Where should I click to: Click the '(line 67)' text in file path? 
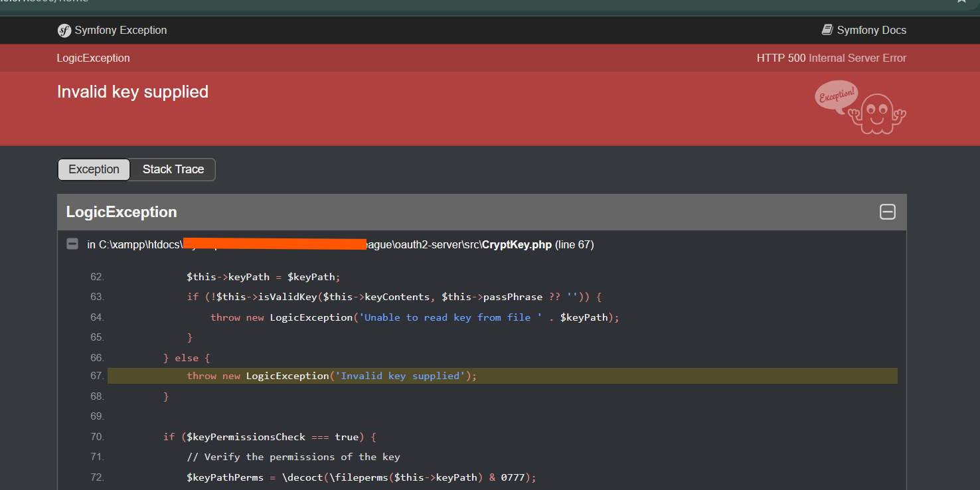point(574,245)
